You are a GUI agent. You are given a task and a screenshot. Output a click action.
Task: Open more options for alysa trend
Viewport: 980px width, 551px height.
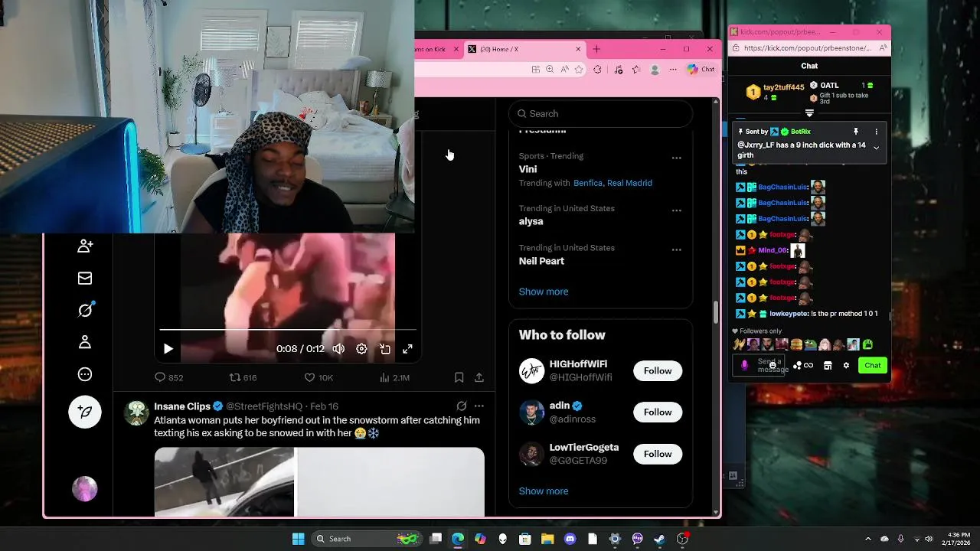[676, 210]
